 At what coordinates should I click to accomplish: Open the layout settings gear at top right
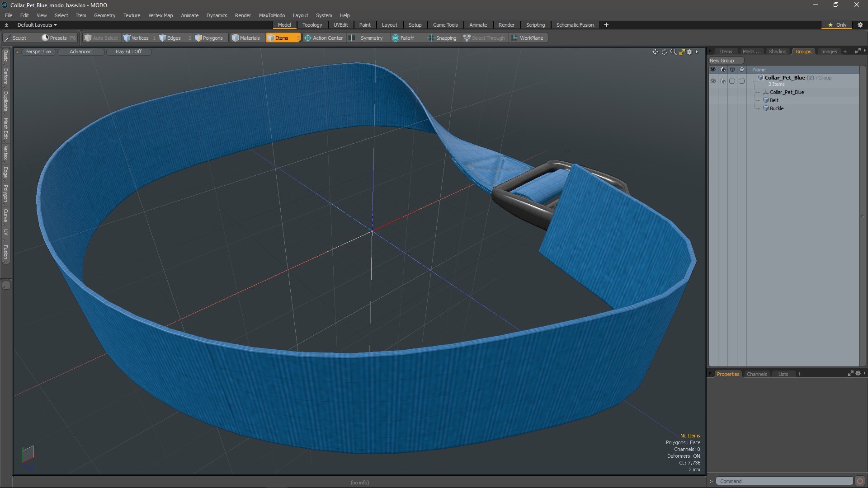860,25
